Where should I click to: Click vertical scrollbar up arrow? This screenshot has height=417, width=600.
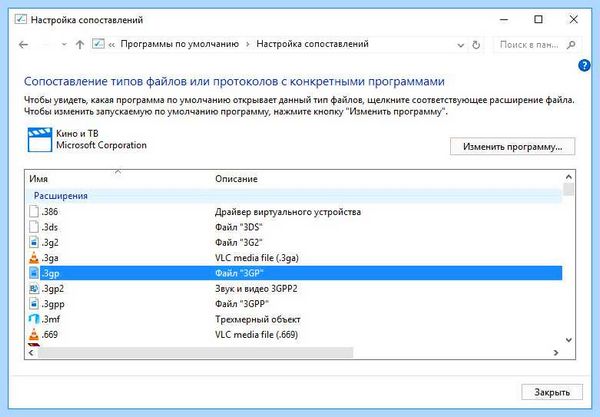pyautogui.click(x=569, y=176)
